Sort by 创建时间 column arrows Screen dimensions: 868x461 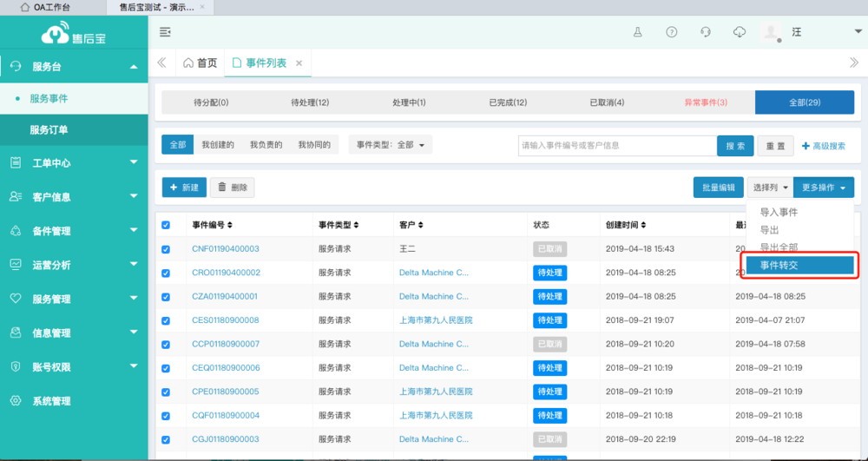point(643,225)
